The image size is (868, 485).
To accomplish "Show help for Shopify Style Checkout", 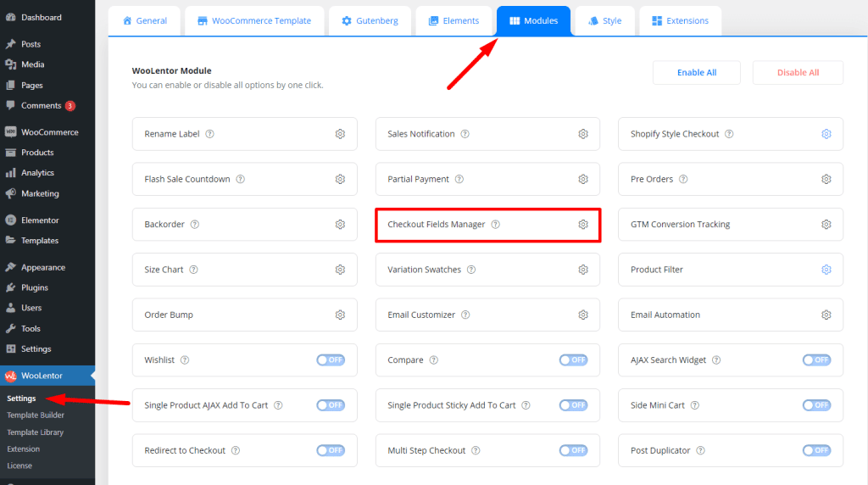I will 729,134.
